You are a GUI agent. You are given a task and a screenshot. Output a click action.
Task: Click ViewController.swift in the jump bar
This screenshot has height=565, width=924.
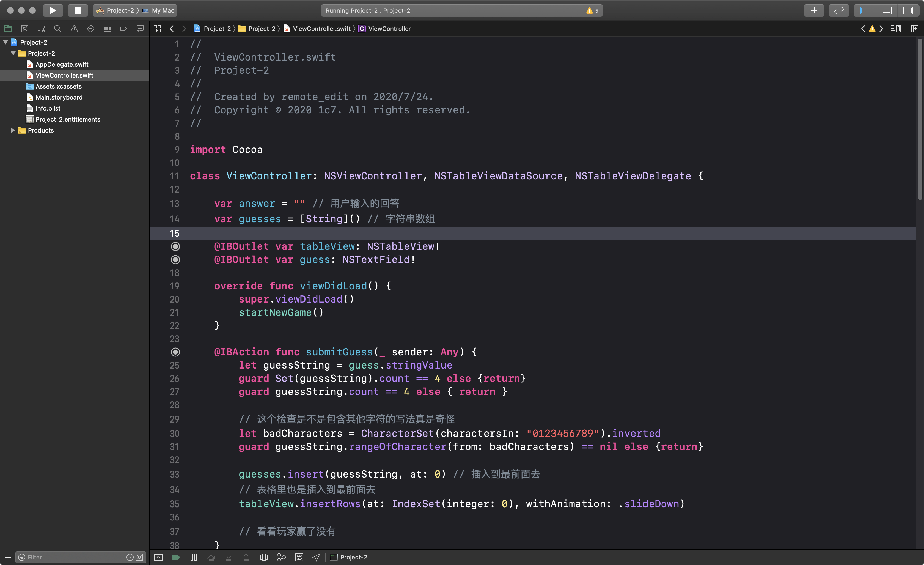click(321, 29)
